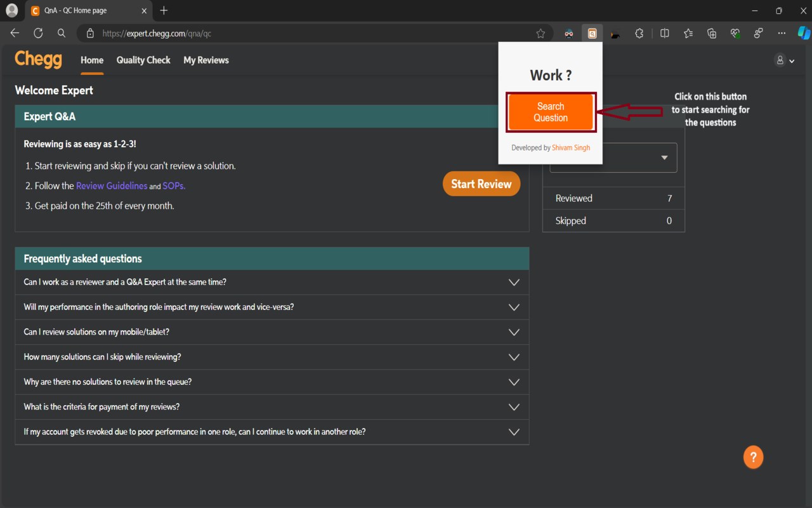Click the browser Back arrow
812x508 pixels.
click(x=15, y=33)
